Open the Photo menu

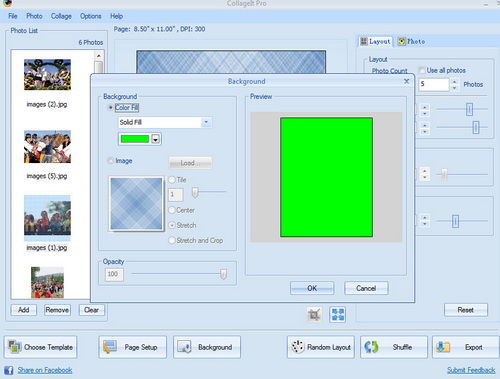tap(34, 16)
